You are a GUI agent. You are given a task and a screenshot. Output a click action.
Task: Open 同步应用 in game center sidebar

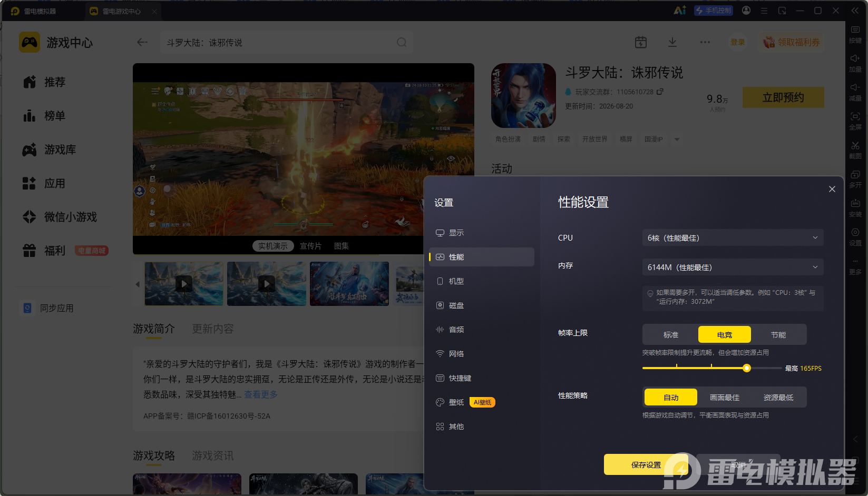pyautogui.click(x=48, y=308)
